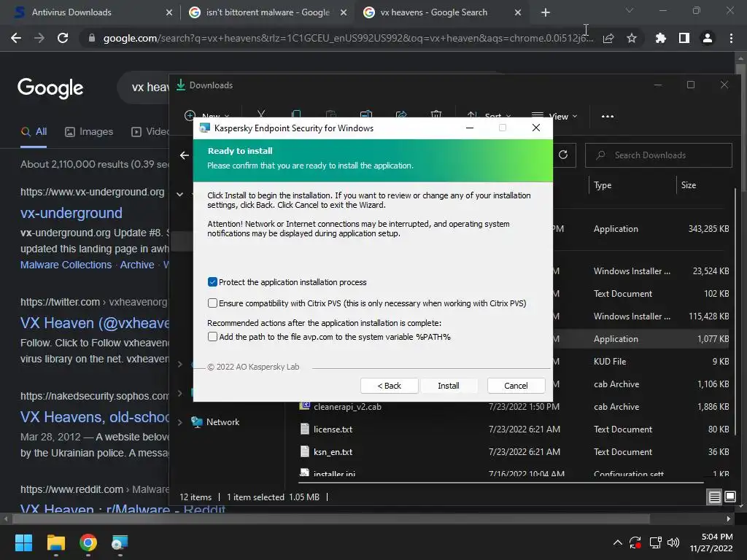747x560 pixels.
Task: Select license.txt file
Action: pyautogui.click(x=333, y=429)
